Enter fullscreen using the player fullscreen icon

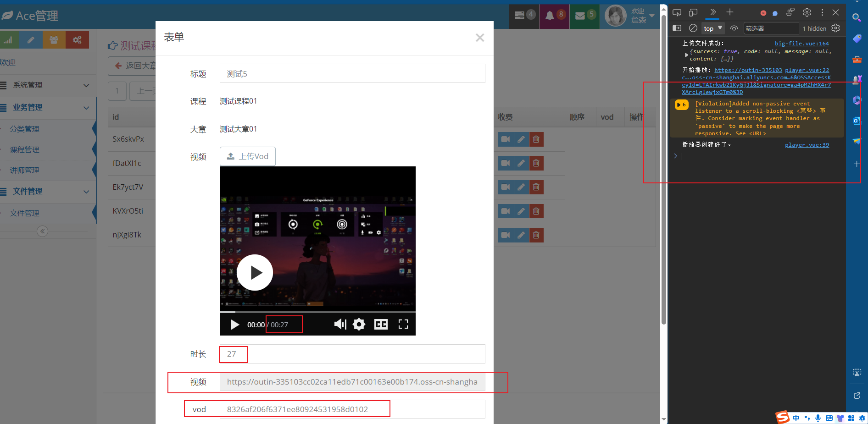click(403, 325)
